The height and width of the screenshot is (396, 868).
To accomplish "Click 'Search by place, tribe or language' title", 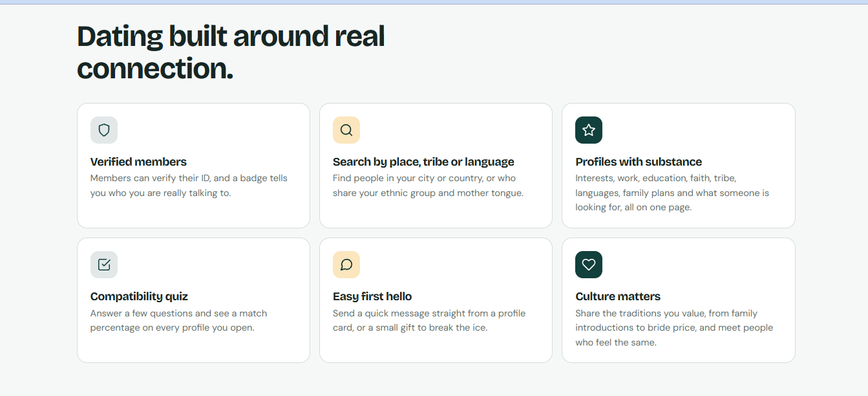I will [423, 162].
